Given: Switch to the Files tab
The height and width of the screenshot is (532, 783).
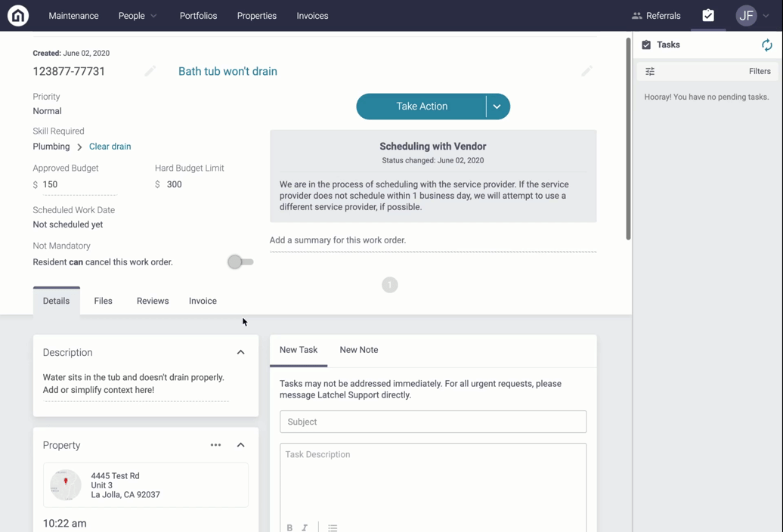Looking at the screenshot, I should [x=103, y=301].
